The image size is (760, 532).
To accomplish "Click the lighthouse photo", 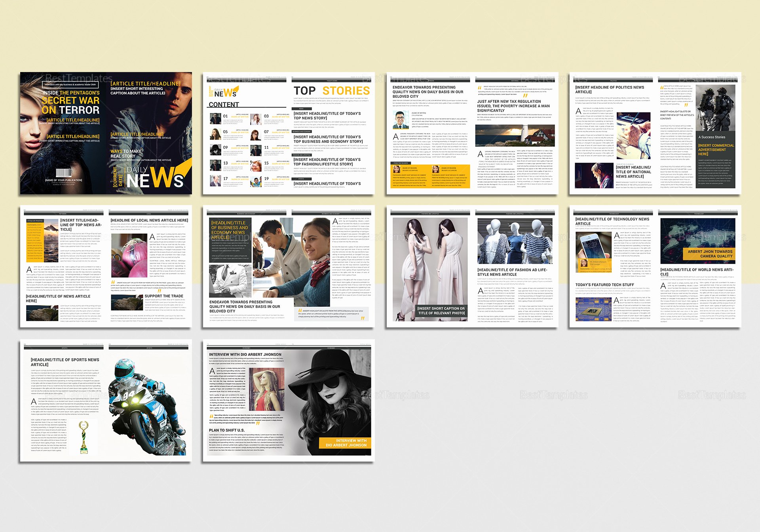I will click(515, 135).
